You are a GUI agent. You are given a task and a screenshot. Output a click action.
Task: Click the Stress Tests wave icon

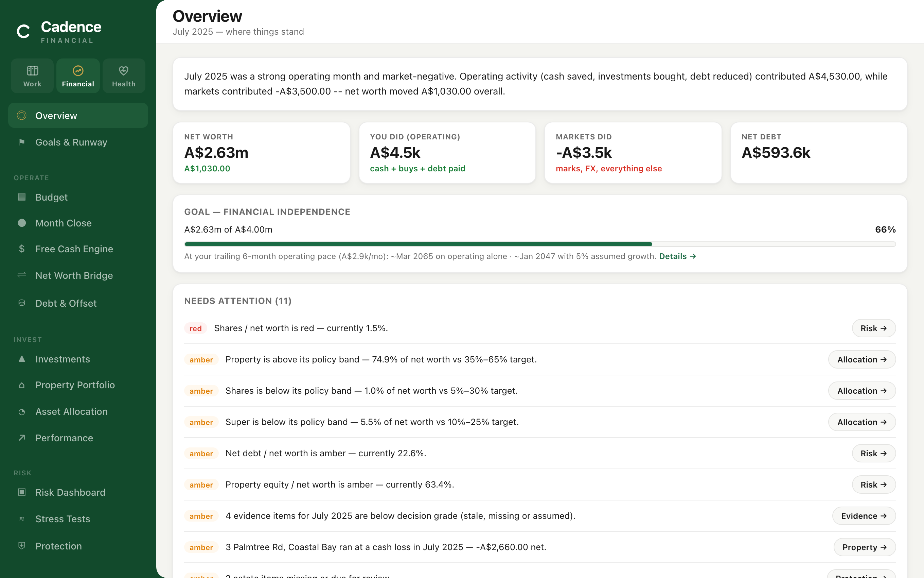click(22, 519)
